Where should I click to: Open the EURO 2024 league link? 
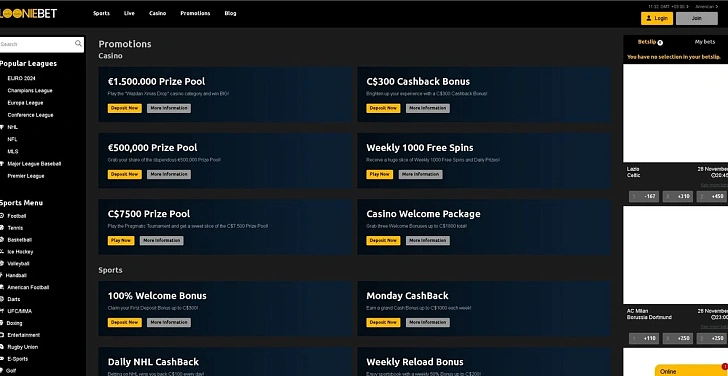(21, 78)
